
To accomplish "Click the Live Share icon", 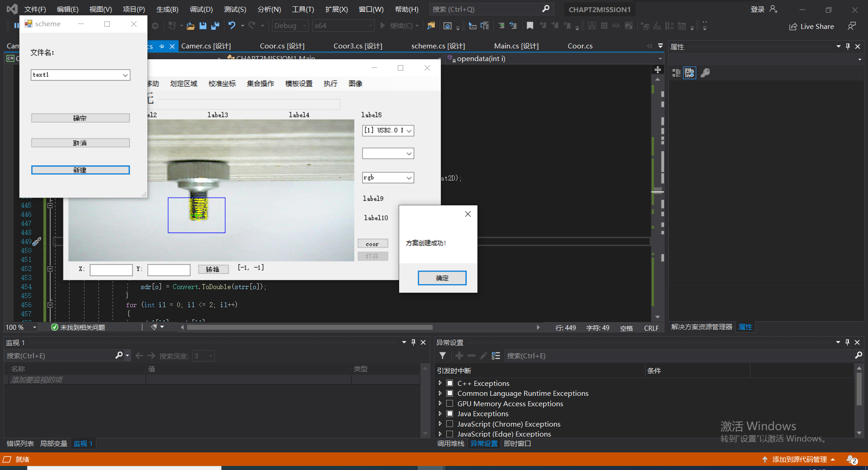I will click(793, 27).
